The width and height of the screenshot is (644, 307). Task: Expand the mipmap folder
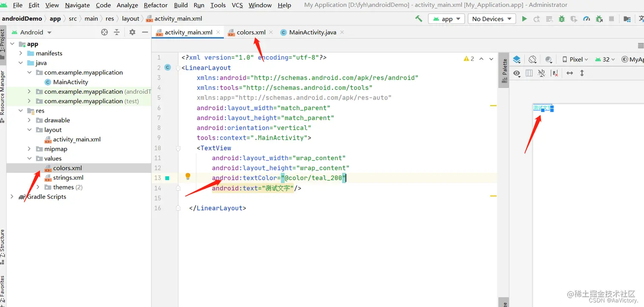pyautogui.click(x=29, y=149)
